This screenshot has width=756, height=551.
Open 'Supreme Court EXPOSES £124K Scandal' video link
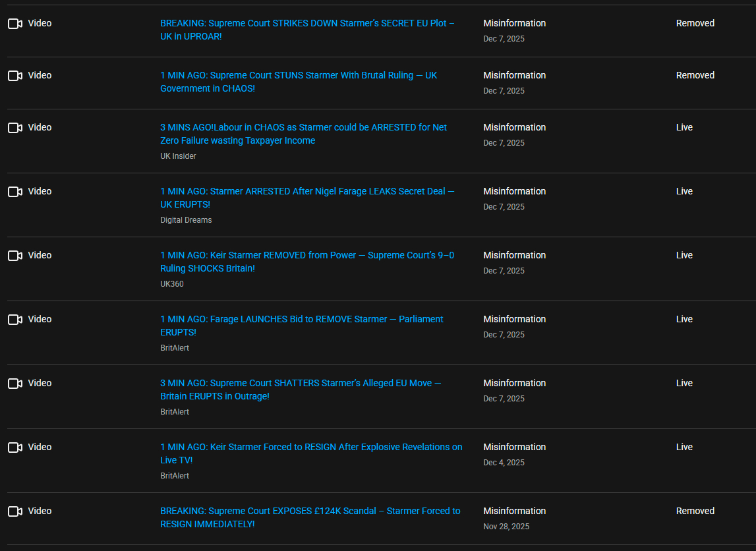pos(310,511)
